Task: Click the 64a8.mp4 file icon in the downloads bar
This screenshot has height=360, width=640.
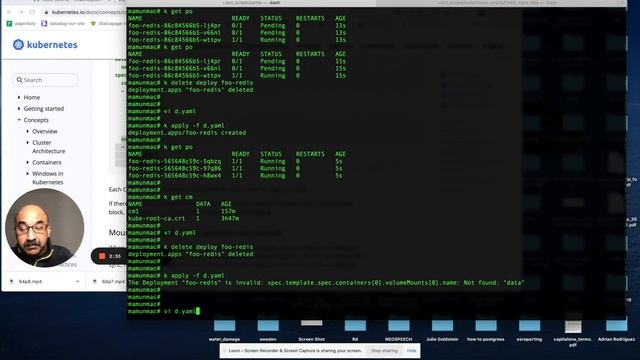Action: click(11, 282)
